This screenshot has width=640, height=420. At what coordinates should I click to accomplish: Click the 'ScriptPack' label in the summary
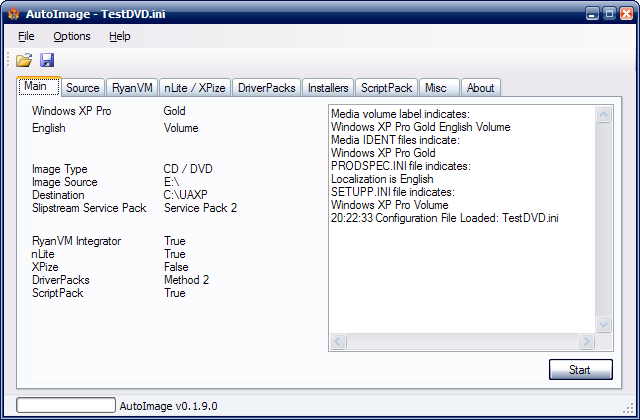[58, 293]
